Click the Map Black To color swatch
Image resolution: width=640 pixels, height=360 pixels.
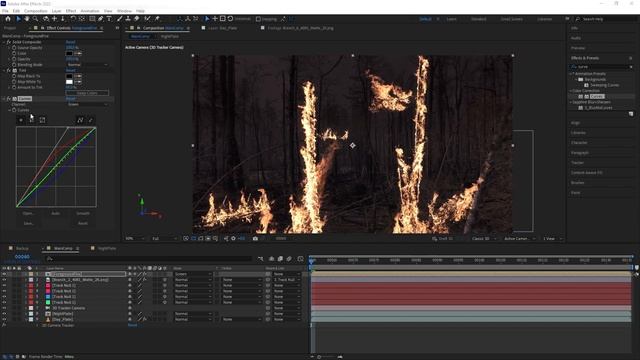pyautogui.click(x=69, y=76)
